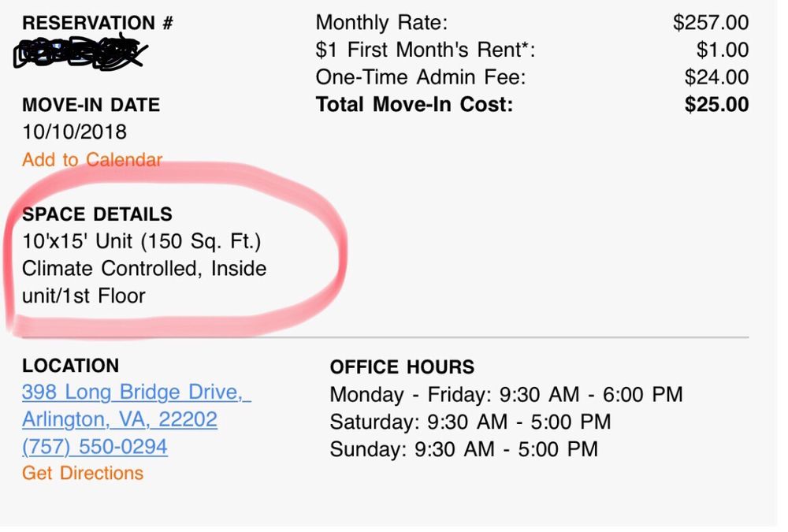Screen dimensions: 788x532
Task: Call the (757) 550-0294 phone number
Action: 95,447
